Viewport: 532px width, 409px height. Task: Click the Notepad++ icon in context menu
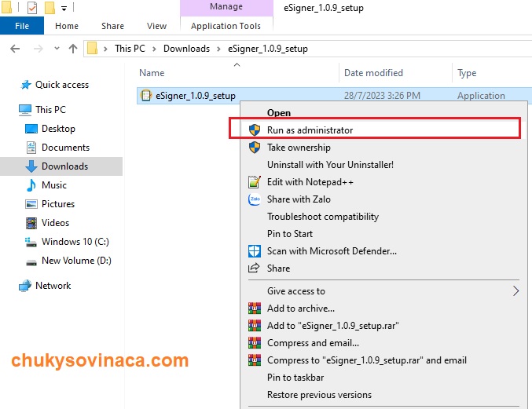[x=255, y=182]
